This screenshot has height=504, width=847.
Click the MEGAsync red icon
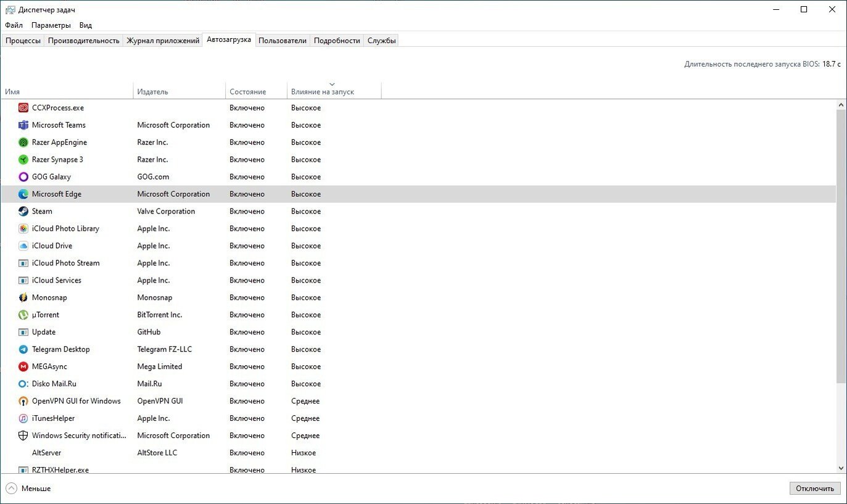coord(23,366)
